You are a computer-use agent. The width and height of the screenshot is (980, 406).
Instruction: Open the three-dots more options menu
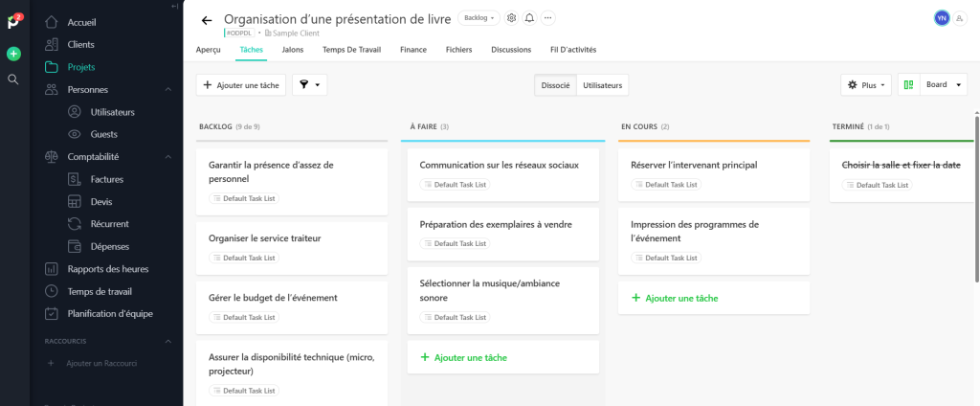tap(547, 18)
